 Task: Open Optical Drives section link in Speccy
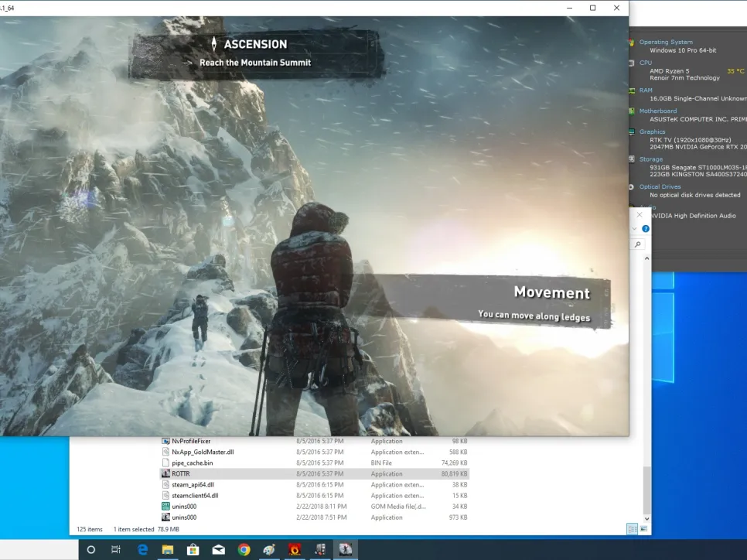click(x=660, y=187)
